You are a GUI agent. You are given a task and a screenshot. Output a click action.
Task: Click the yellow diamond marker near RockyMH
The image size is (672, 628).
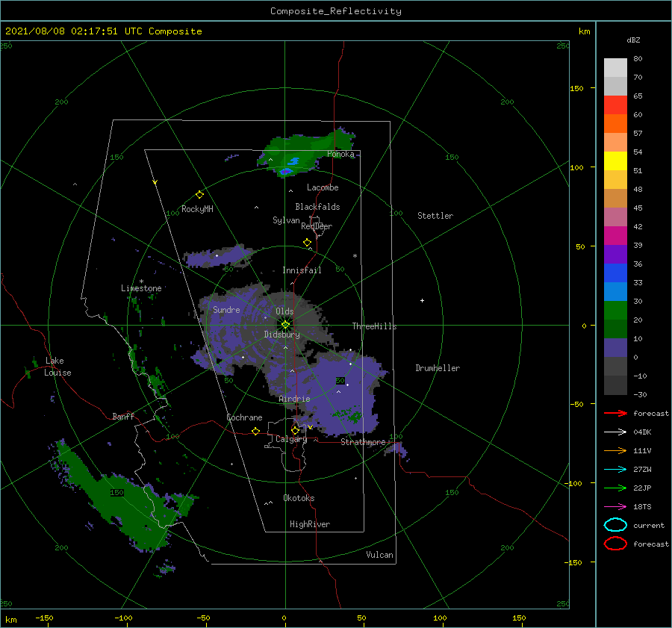(199, 195)
